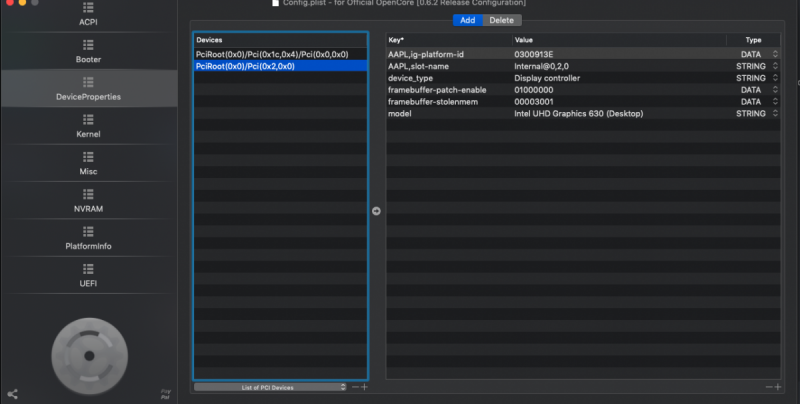Switch to the Delete tab
Screen dimensions: 800x404
click(501, 20)
